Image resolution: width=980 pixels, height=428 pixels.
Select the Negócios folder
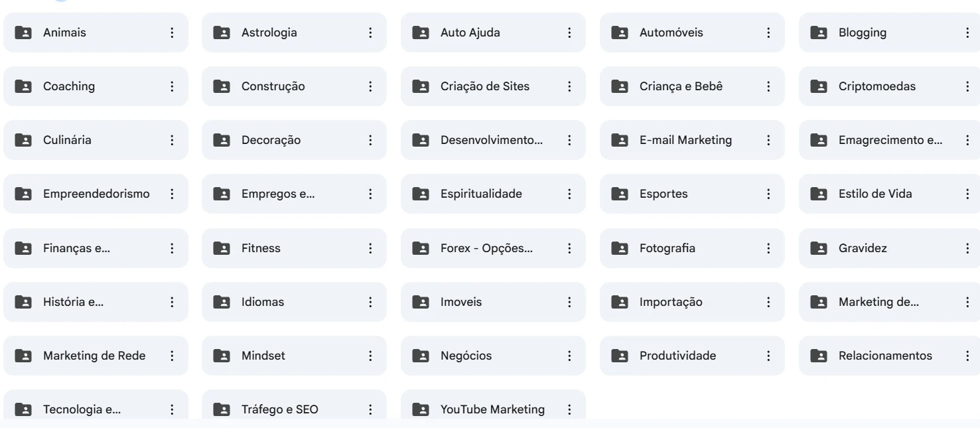click(493, 356)
